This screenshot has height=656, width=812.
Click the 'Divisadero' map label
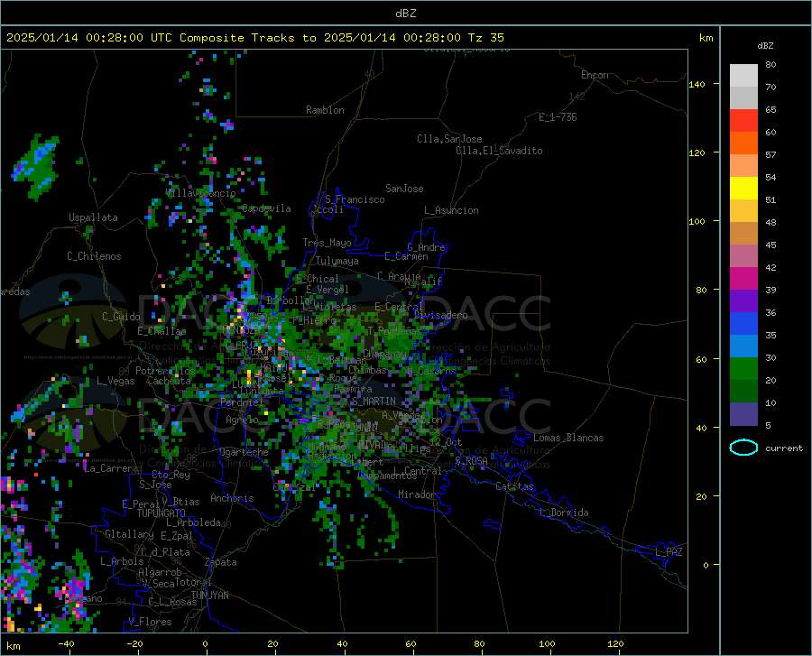click(440, 315)
